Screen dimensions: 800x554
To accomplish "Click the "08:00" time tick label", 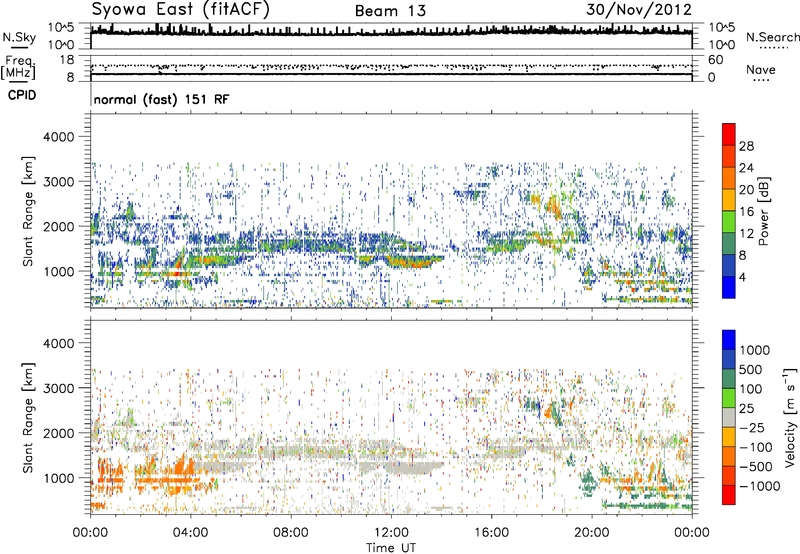I will 291,533.
